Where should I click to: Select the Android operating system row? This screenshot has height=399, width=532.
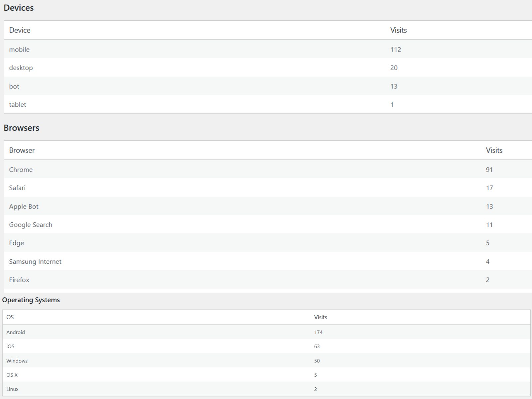(16, 332)
